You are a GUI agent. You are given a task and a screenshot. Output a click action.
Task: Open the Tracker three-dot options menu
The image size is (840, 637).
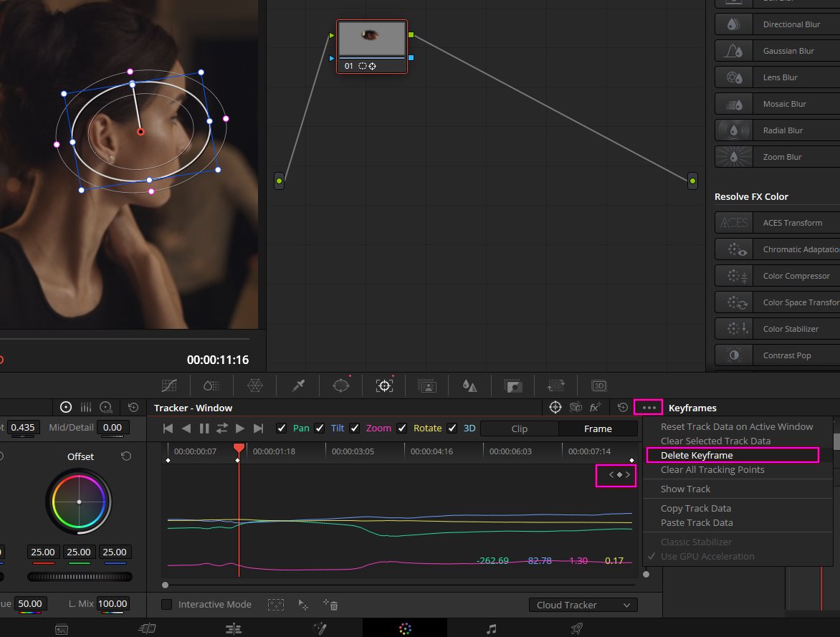coord(649,408)
